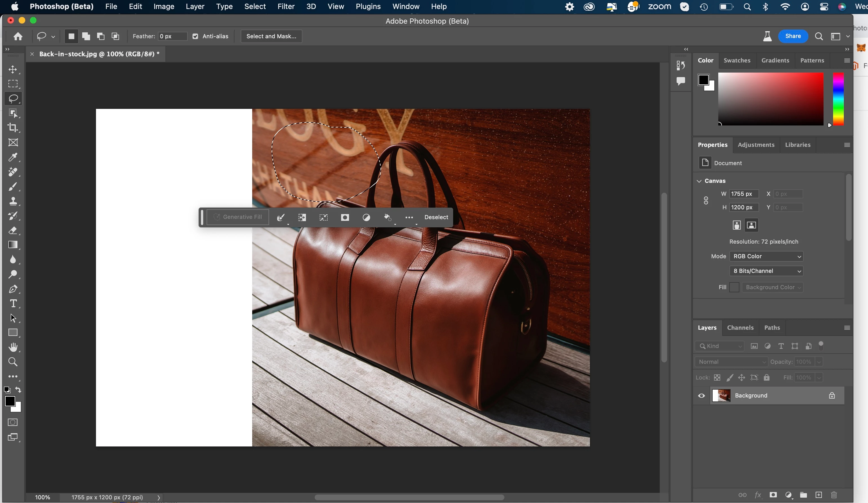Select the Hand tool
Viewport: 868px width, 503px height.
point(13,347)
